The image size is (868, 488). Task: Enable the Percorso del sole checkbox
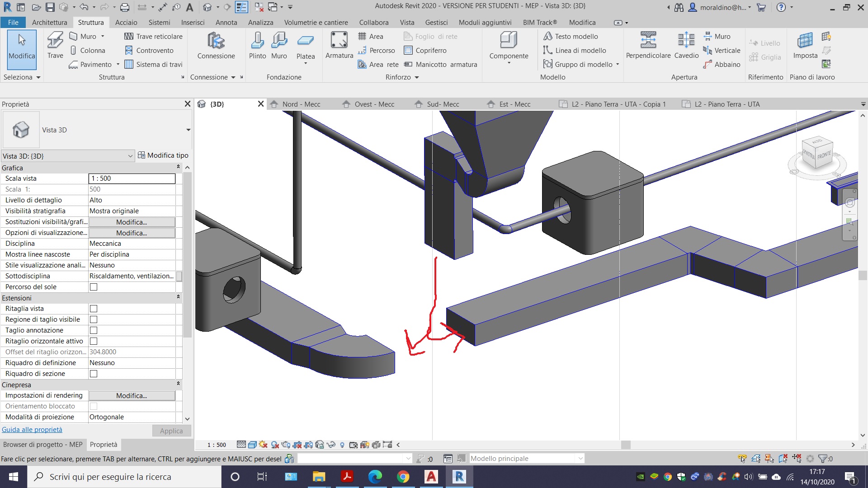[94, 287]
